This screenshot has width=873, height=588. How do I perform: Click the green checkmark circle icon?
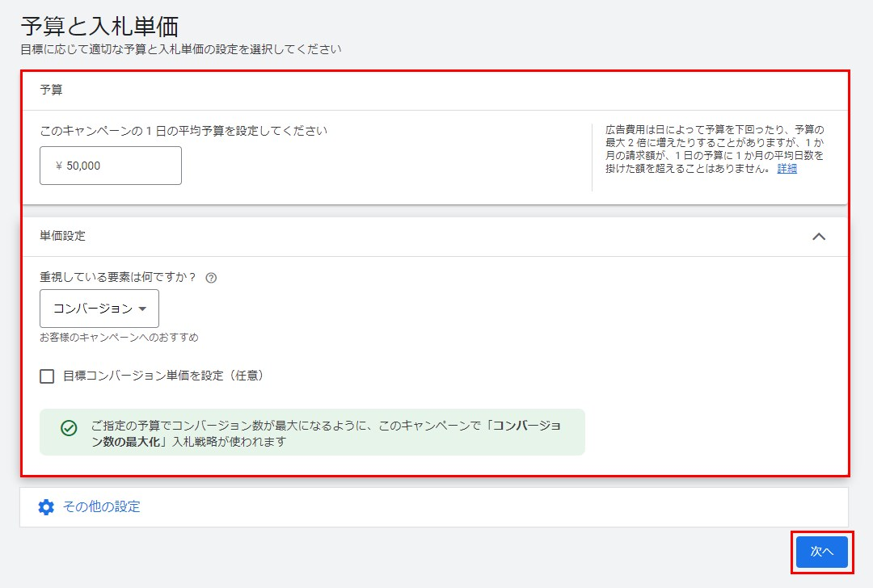click(69, 428)
